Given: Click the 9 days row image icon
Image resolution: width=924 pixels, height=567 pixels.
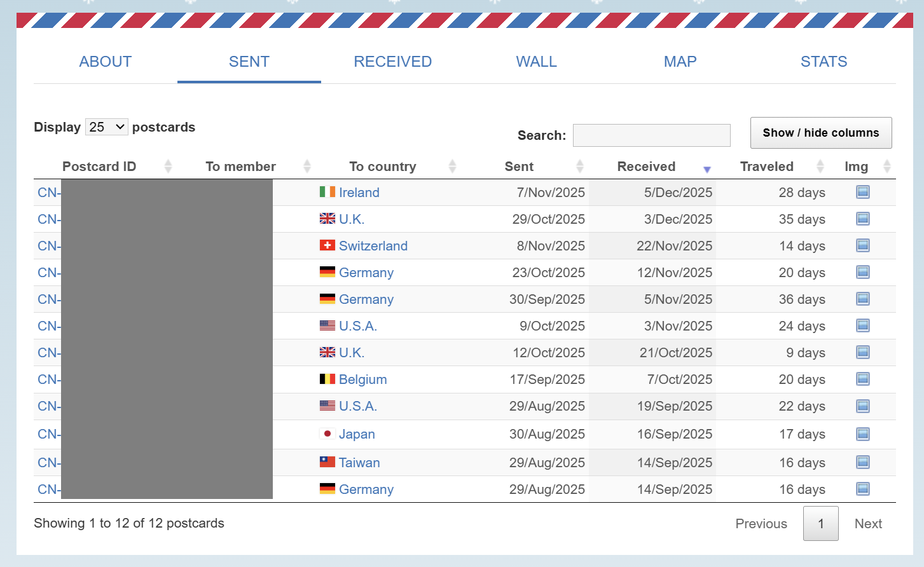Looking at the screenshot, I should point(862,352).
